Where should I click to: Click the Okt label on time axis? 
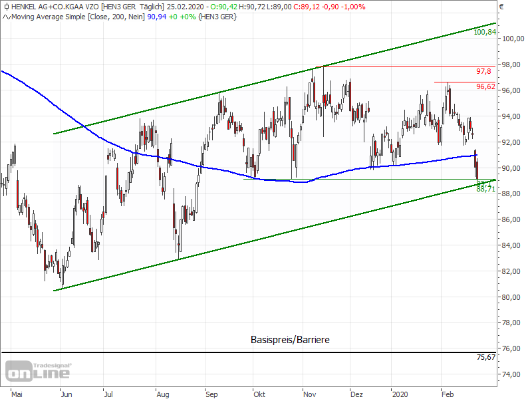pos(259,394)
